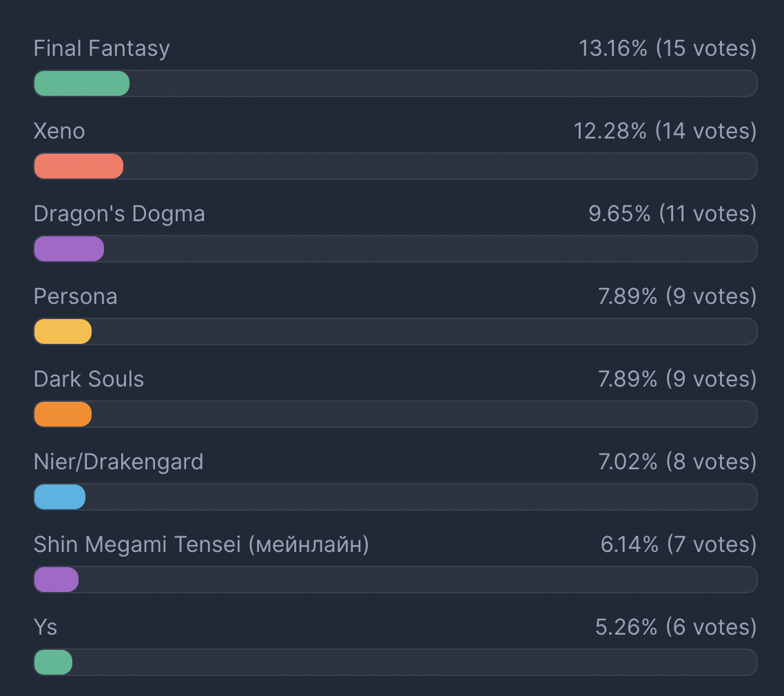Select the Persona poll option label

pos(76,296)
